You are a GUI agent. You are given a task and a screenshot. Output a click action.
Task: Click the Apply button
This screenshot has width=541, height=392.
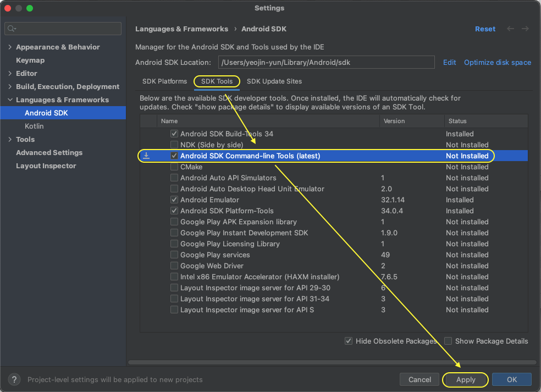click(466, 379)
